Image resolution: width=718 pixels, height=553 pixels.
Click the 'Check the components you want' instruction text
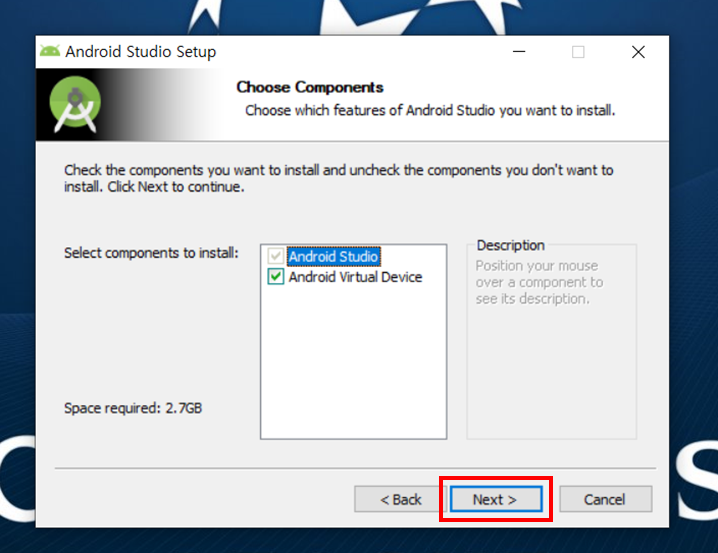[338, 178]
